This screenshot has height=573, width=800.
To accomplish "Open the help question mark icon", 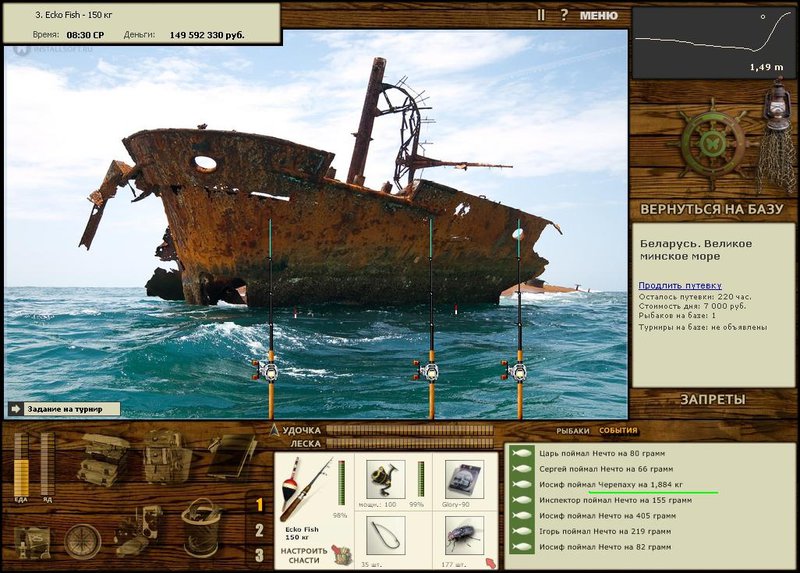I will click(564, 15).
